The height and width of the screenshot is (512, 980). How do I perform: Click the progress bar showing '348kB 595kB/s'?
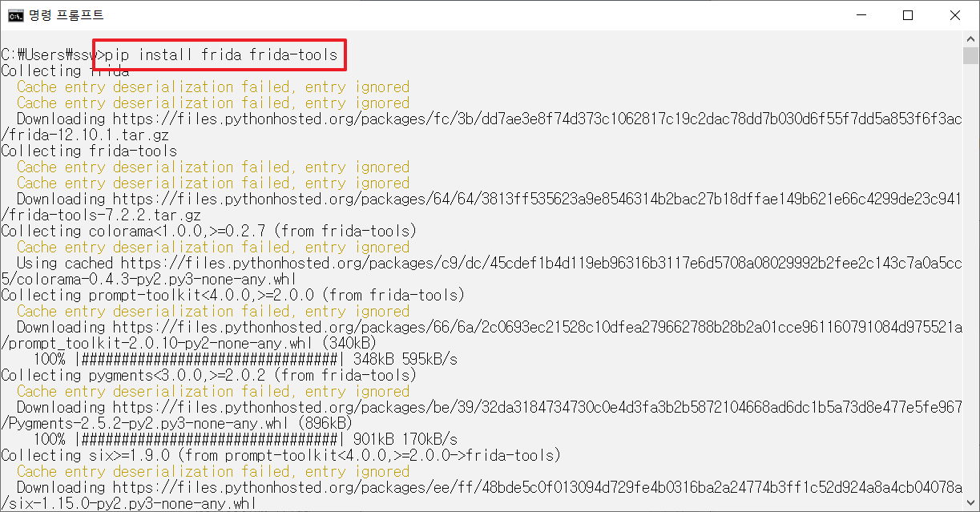coord(245,359)
